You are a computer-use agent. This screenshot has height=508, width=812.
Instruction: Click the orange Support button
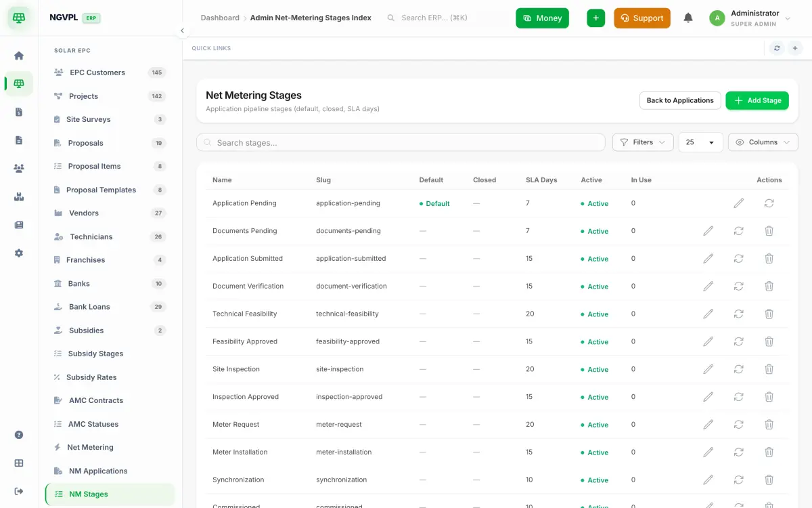[x=642, y=18]
